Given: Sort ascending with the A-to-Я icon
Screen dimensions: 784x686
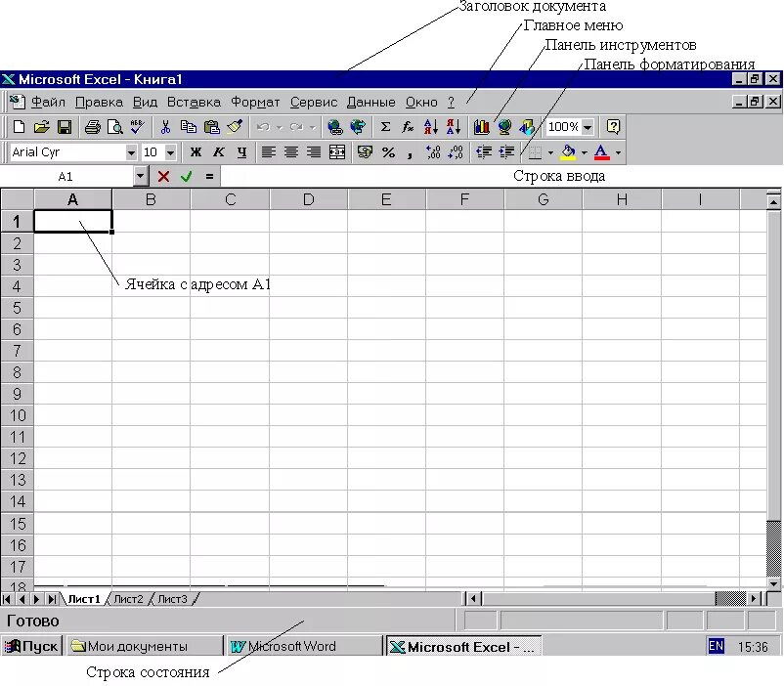Looking at the screenshot, I should 430,127.
